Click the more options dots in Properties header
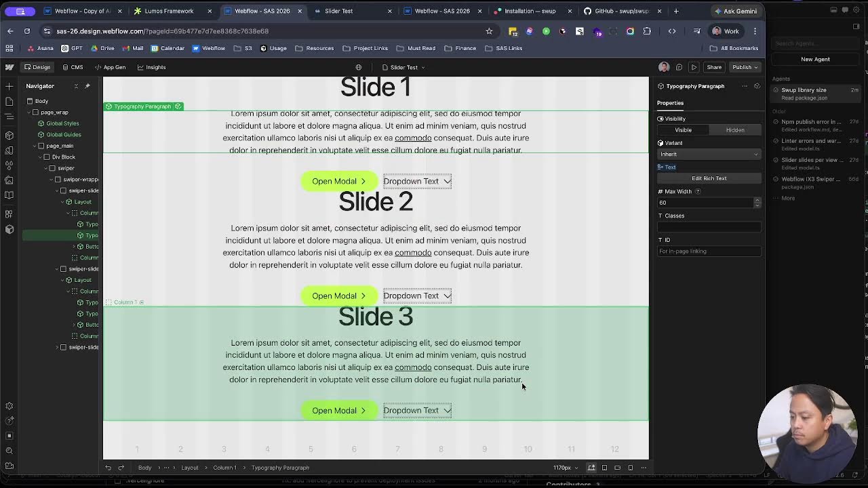This screenshot has height=488, width=868. point(745,86)
